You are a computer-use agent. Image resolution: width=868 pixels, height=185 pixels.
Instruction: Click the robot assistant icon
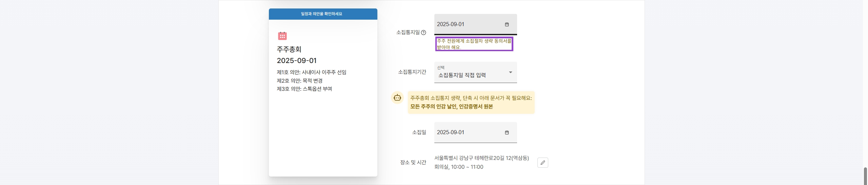(x=397, y=98)
